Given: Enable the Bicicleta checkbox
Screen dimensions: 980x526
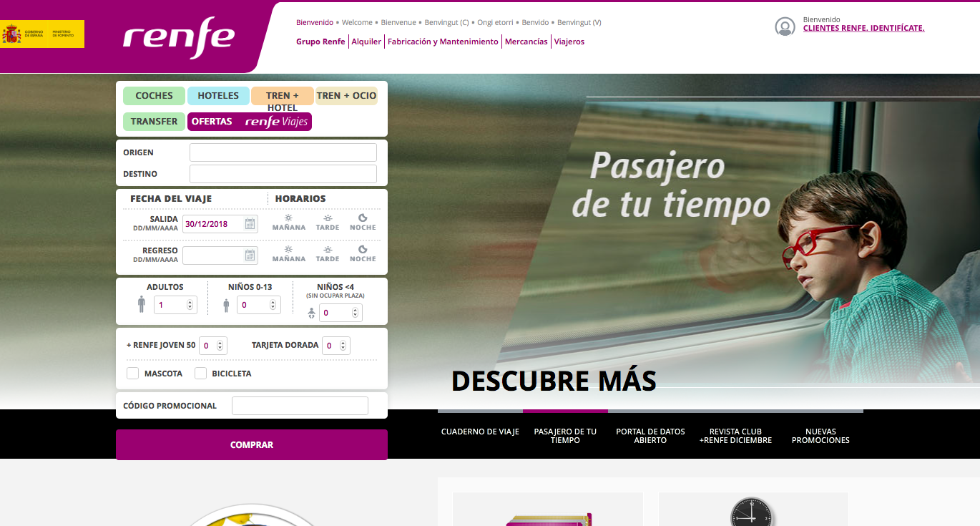Looking at the screenshot, I should point(201,374).
